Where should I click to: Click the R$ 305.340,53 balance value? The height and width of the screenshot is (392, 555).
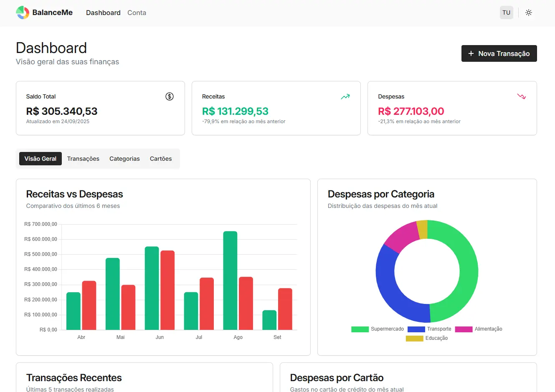tap(62, 111)
